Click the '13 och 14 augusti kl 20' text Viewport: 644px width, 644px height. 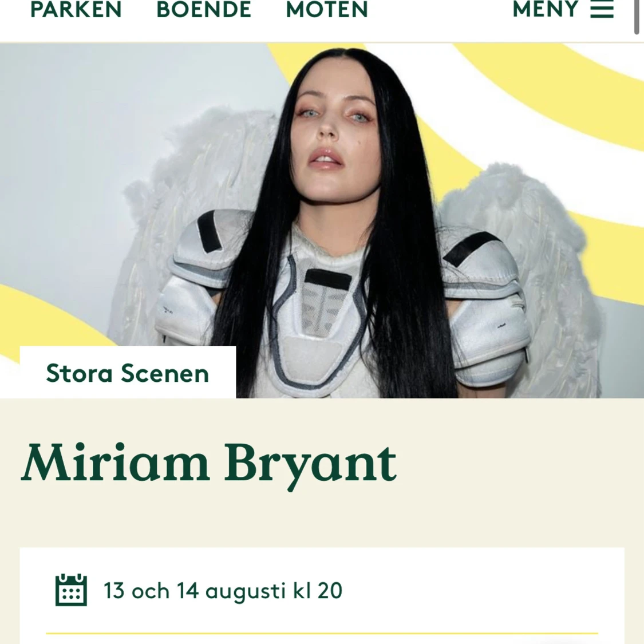tap(223, 591)
